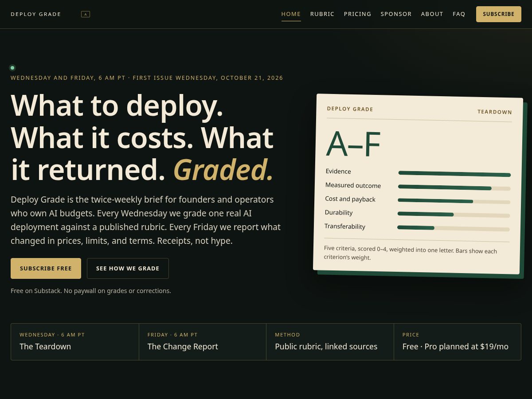Image resolution: width=532 pixels, height=399 pixels.
Task: Click the boxed 'A' grade badge icon
Action: pos(86,14)
